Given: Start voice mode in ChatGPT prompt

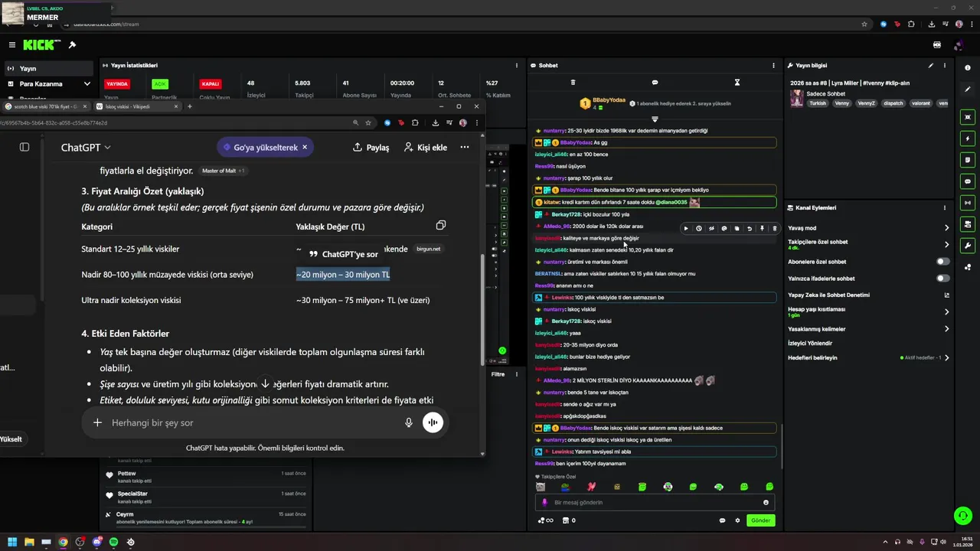Looking at the screenshot, I should (x=433, y=422).
